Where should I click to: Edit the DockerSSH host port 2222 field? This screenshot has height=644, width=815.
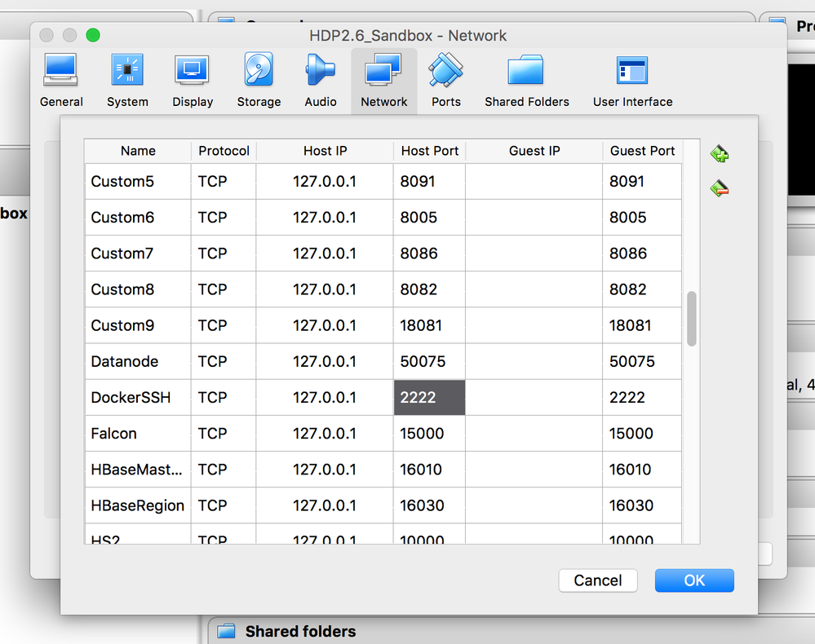click(429, 398)
